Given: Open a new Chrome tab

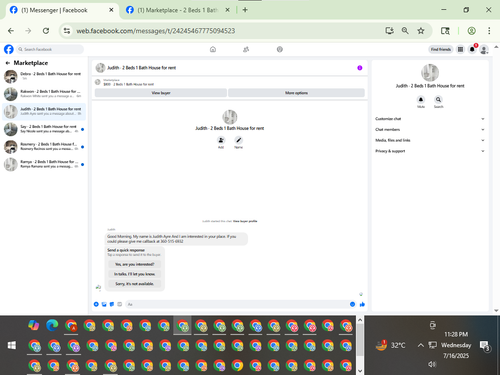Looking at the screenshot, I should 245,10.
